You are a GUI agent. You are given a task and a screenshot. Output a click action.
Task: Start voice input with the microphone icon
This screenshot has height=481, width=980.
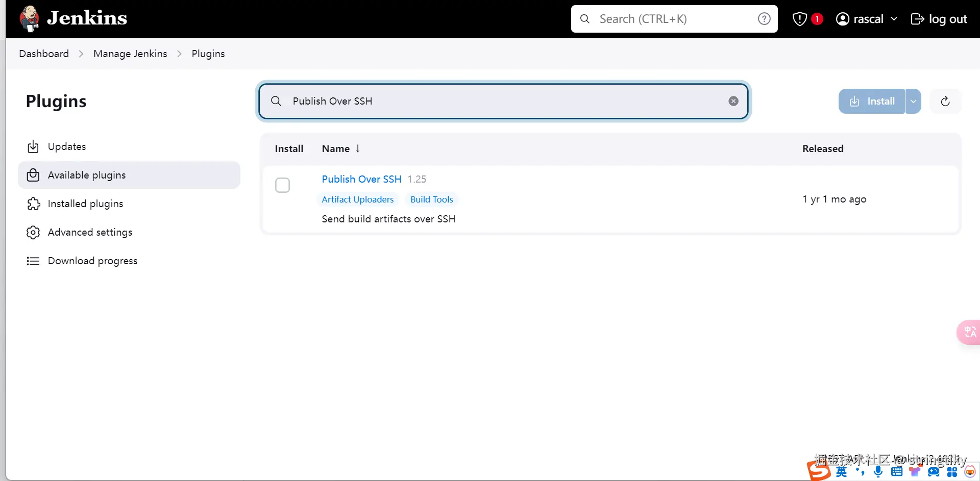tap(878, 472)
